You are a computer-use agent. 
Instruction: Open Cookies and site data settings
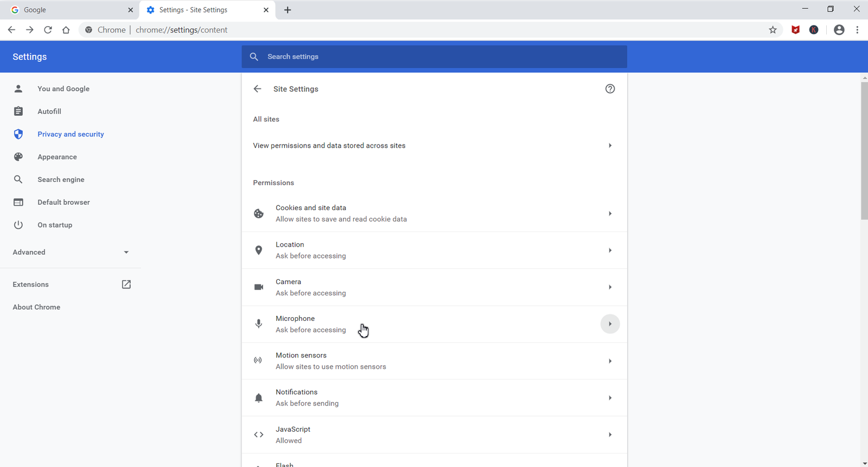[x=434, y=213]
